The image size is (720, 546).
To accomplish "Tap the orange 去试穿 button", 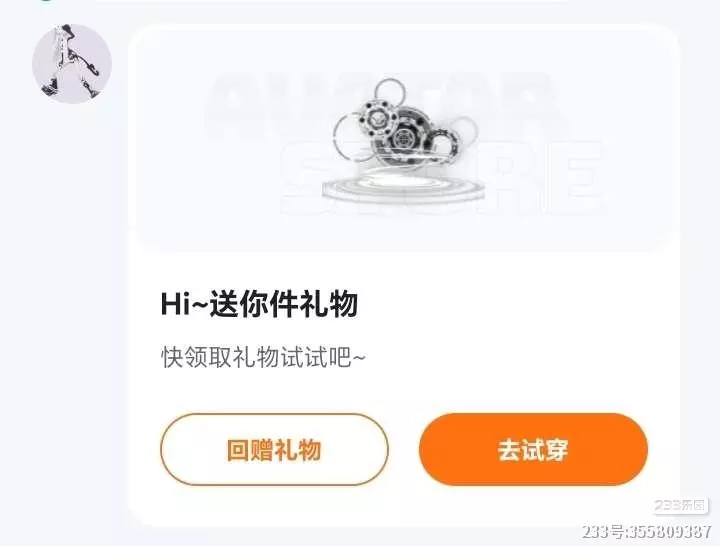I will click(x=533, y=450).
